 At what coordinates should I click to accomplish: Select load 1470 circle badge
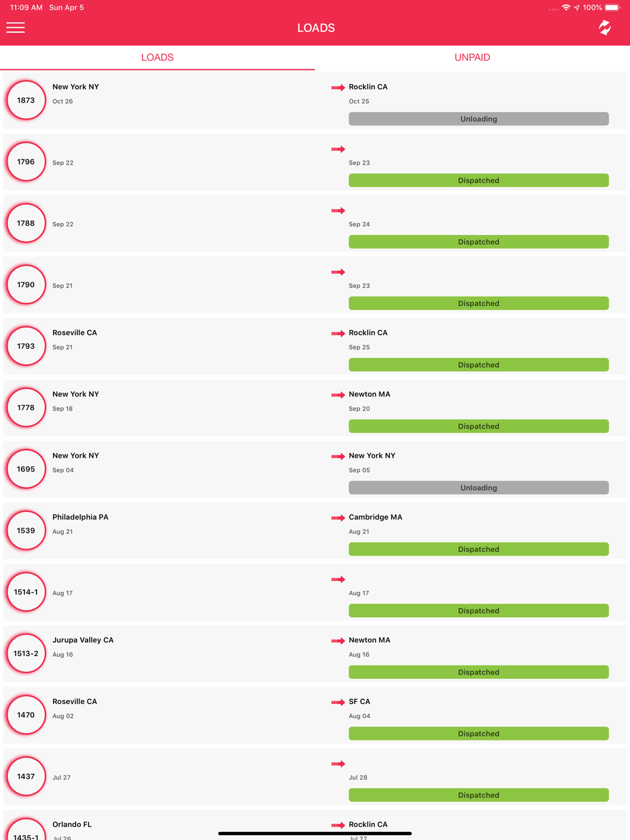point(26,715)
